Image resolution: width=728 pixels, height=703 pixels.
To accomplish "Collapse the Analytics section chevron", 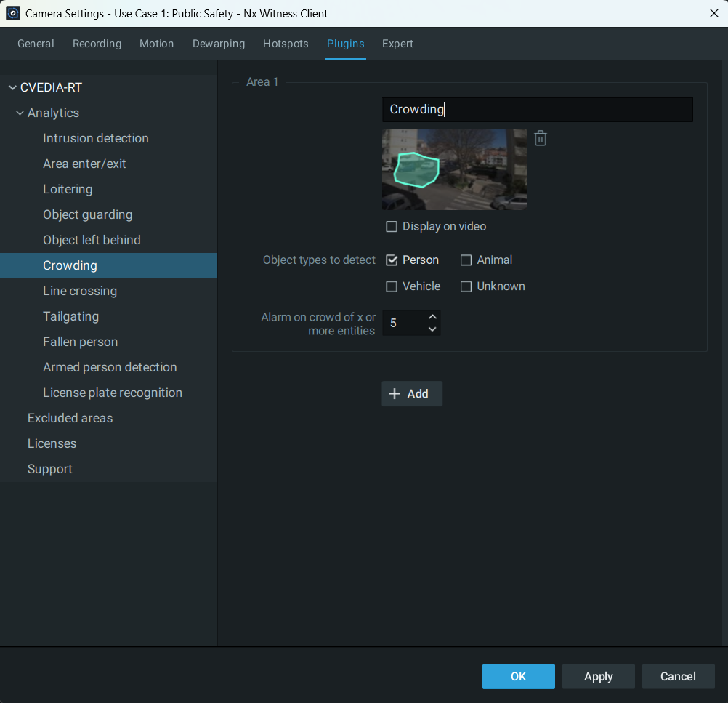I will (x=20, y=113).
